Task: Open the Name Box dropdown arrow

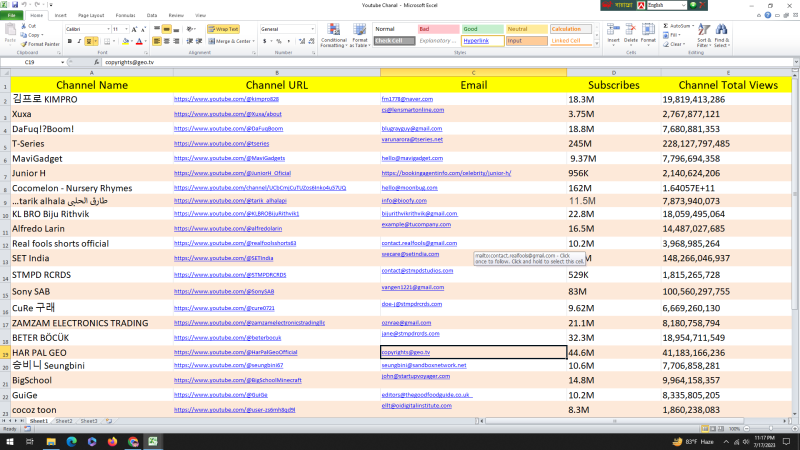Action: click(x=62, y=62)
